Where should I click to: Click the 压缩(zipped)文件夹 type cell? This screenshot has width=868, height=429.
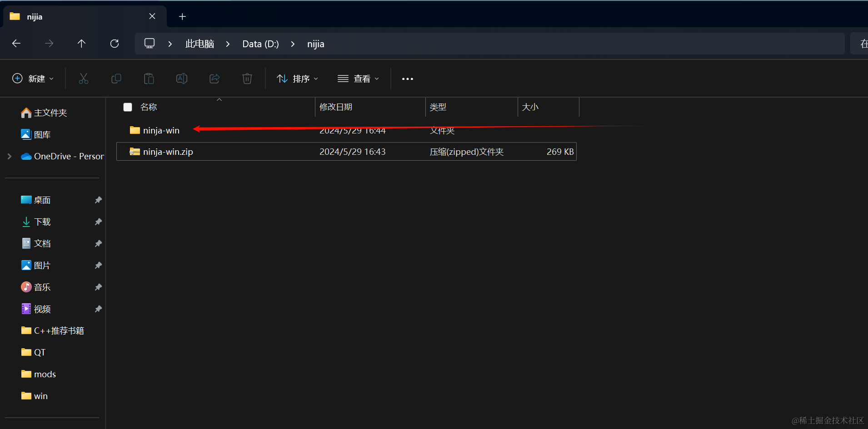[467, 152]
